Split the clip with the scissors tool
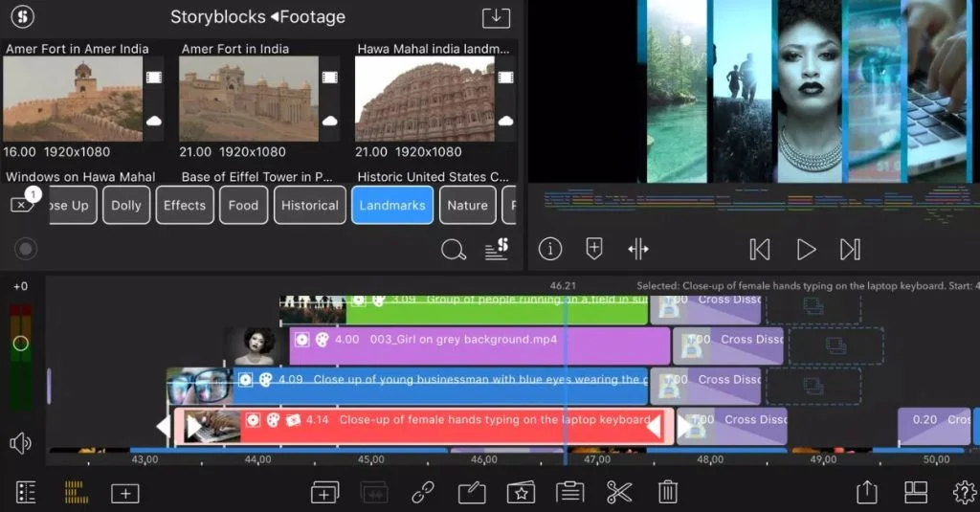Screen dimensions: 980x512 (x=619, y=493)
